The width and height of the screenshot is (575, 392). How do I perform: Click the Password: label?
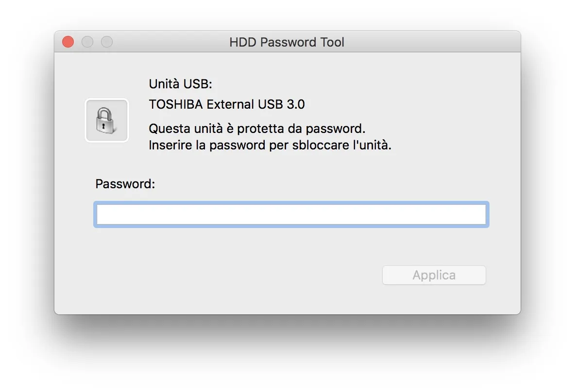coord(124,184)
